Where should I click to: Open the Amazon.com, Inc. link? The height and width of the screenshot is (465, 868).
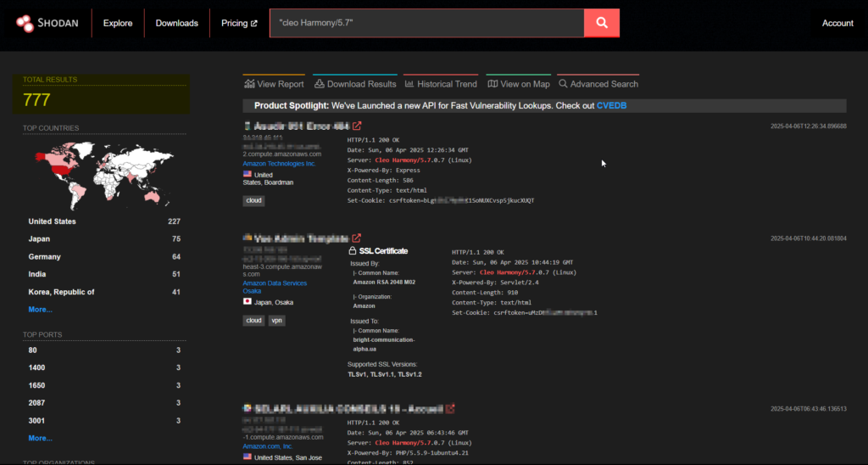(x=267, y=446)
